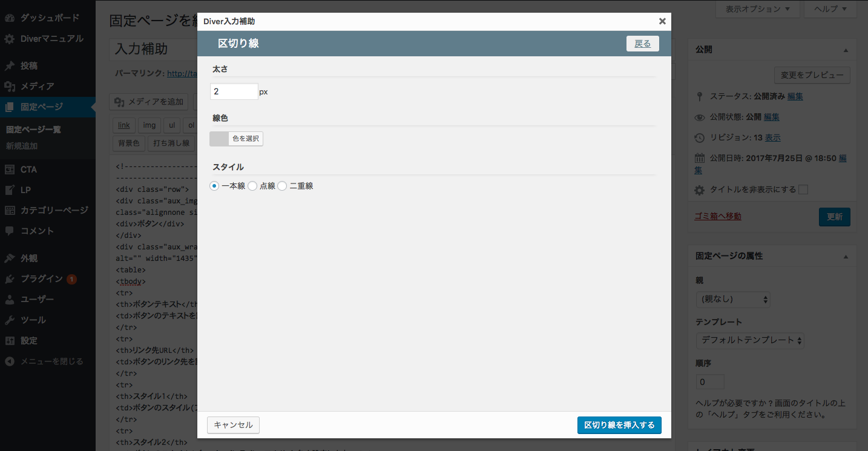Open the テンプレート template dropdown

(x=750, y=340)
